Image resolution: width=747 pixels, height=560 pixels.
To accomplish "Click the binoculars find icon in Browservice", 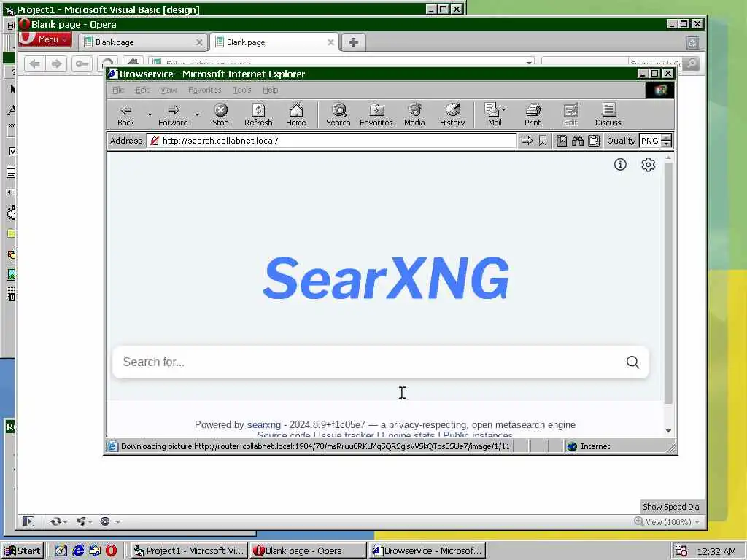I will (578, 141).
